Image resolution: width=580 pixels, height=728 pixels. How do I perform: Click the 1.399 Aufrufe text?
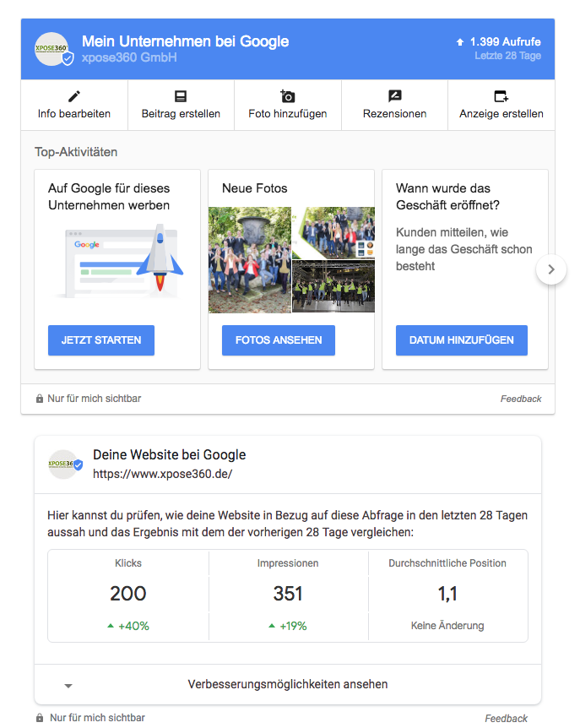[x=506, y=41]
